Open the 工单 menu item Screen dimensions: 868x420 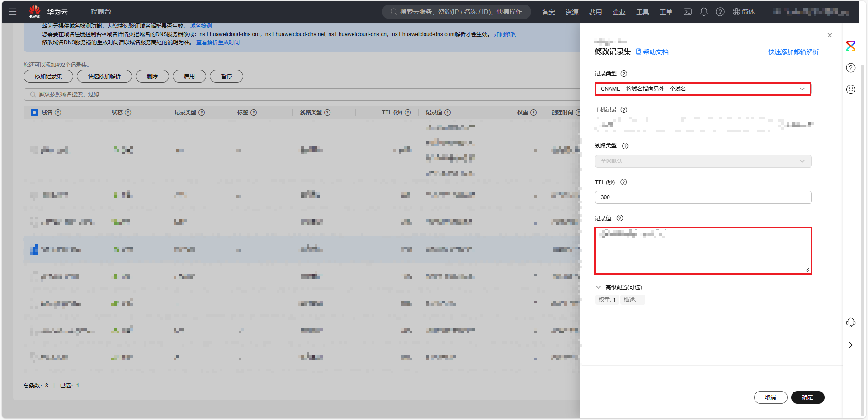click(665, 12)
